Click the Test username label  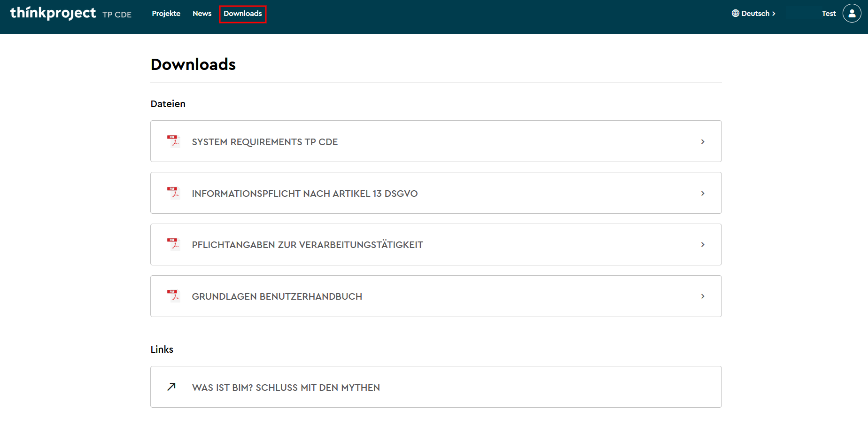(x=829, y=14)
